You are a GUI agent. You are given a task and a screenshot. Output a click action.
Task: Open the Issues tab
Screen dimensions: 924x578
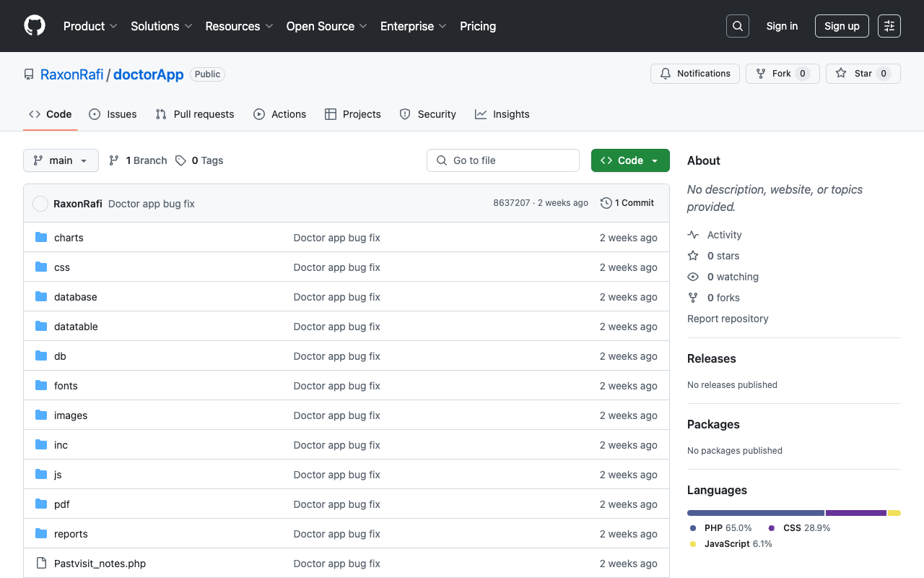click(113, 114)
